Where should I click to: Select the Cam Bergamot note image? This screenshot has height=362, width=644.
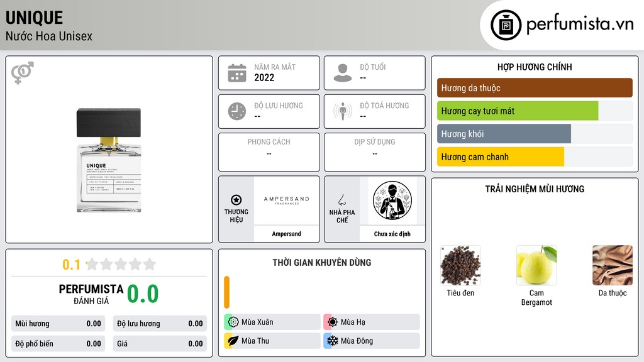pos(536,266)
